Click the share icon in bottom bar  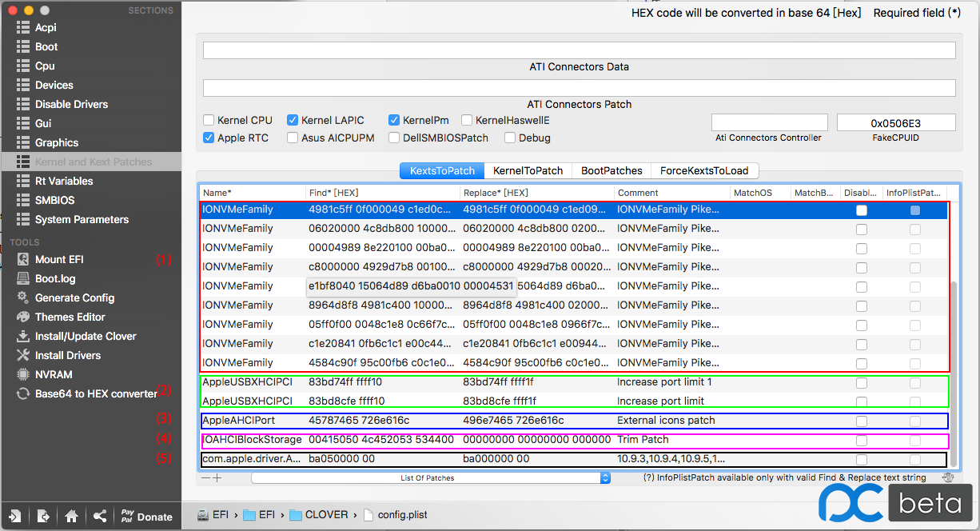tap(100, 516)
